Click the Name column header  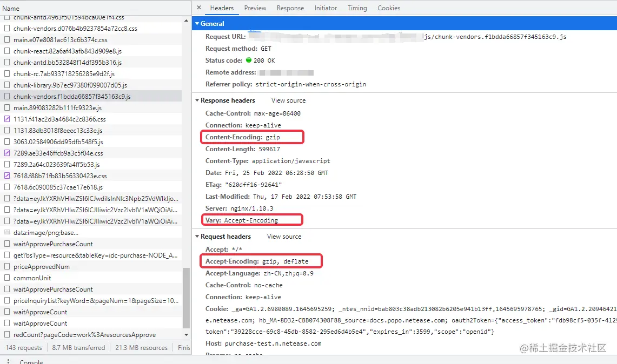[x=96, y=8]
